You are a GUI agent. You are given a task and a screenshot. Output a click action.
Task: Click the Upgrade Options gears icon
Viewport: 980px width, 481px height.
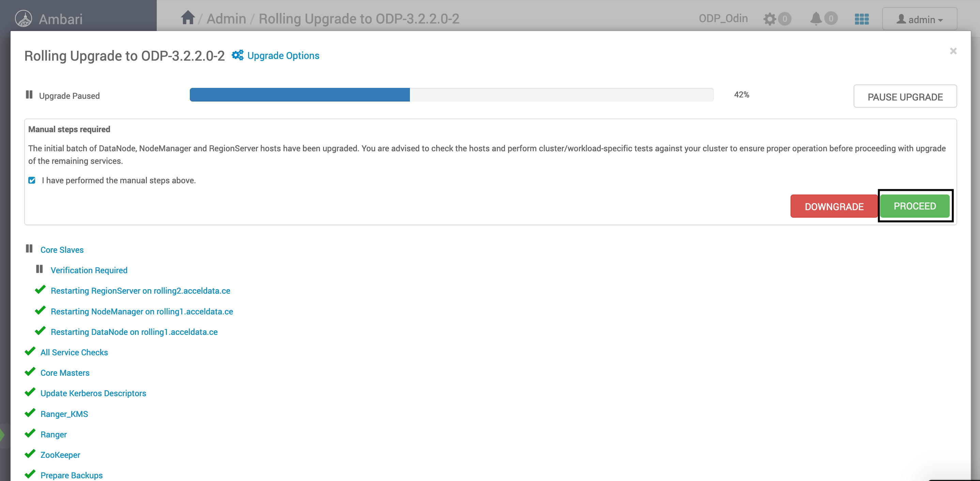(238, 55)
